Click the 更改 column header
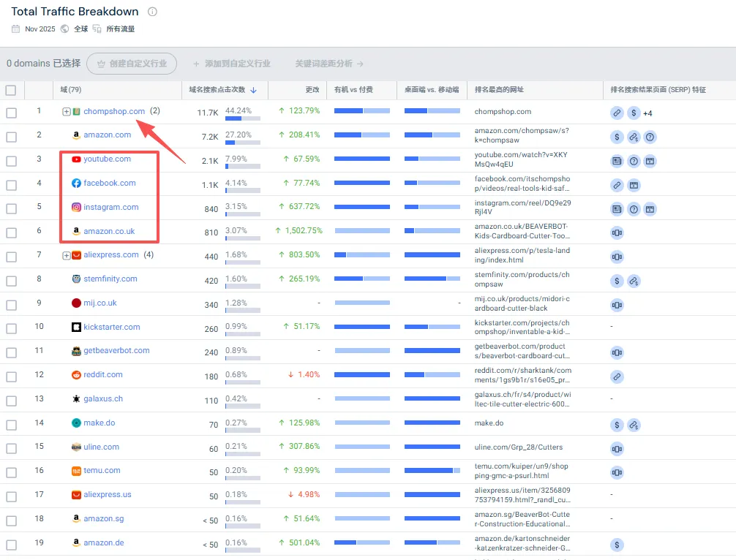The height and width of the screenshot is (560, 736). (312, 90)
